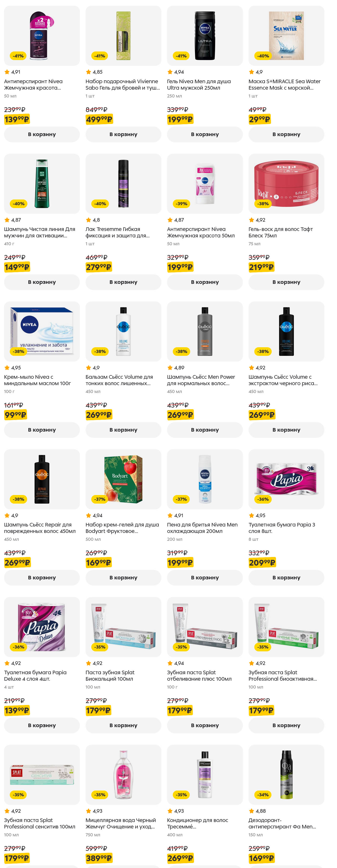This screenshot has width=337, height=868.
Task: Add Сьёсс Repair shampoo to cart
Action: (x=42, y=577)
